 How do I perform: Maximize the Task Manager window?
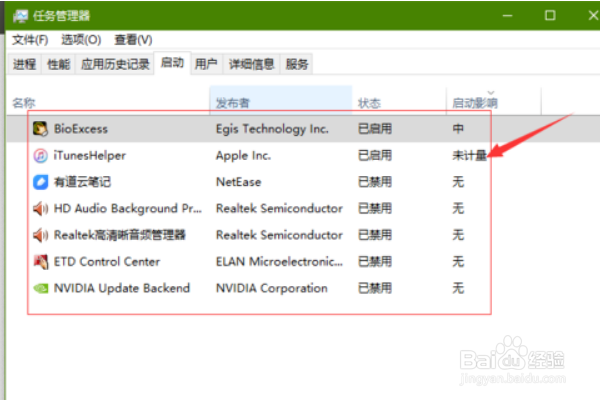point(550,16)
